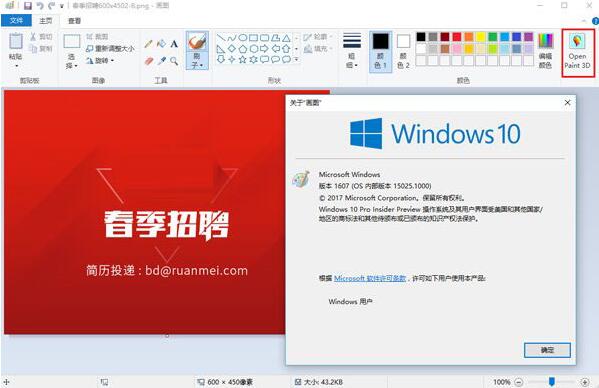Collapse the ribbon with the small chevron

pyautogui.click(x=584, y=21)
